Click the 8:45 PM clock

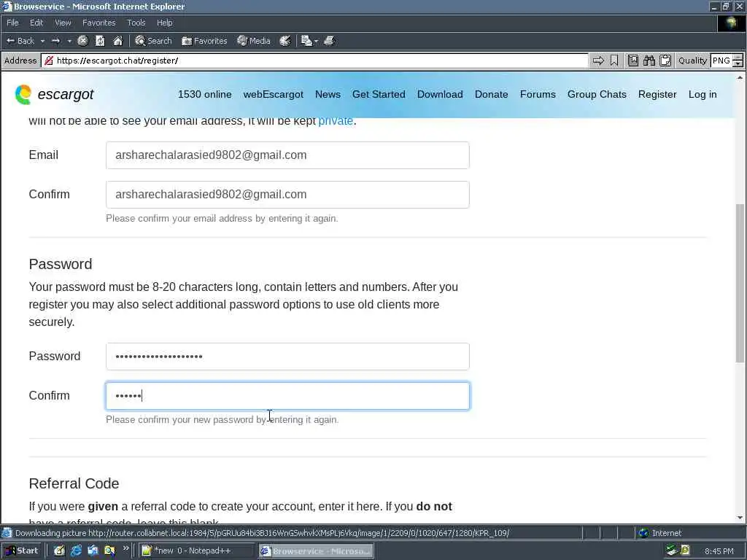719,551
